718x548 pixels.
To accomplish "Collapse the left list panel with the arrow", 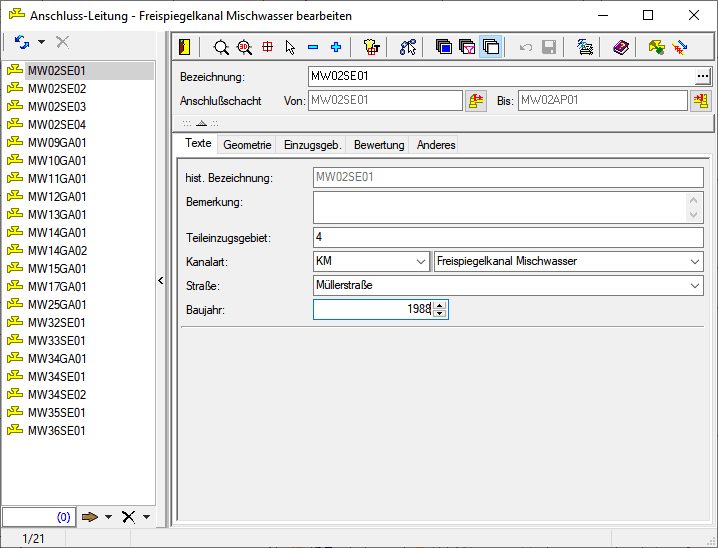I will pyautogui.click(x=162, y=281).
